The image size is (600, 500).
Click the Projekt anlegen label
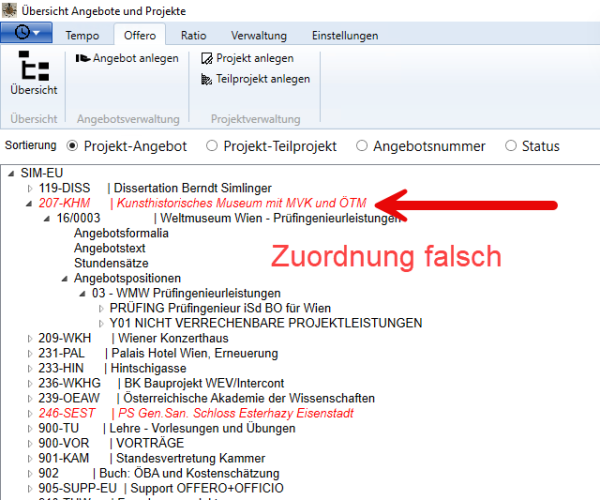pos(255,58)
